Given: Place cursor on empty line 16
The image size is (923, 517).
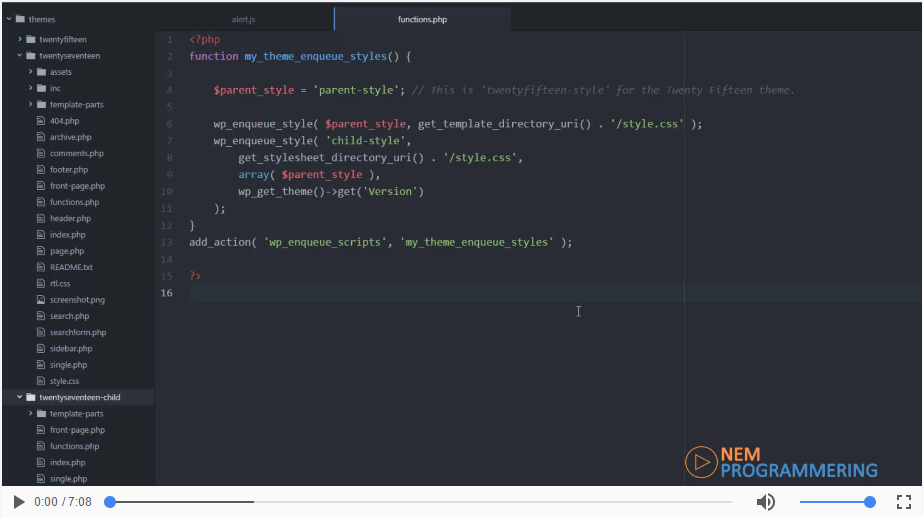Looking at the screenshot, I should click(x=553, y=293).
